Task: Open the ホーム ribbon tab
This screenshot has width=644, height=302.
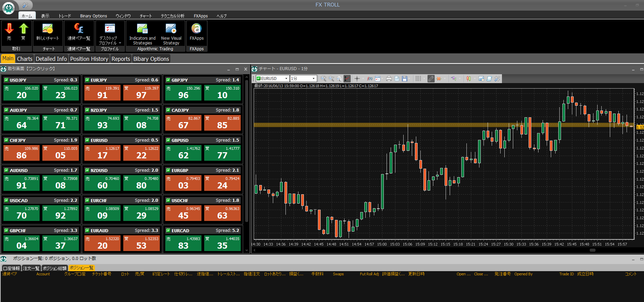Action: (27, 16)
